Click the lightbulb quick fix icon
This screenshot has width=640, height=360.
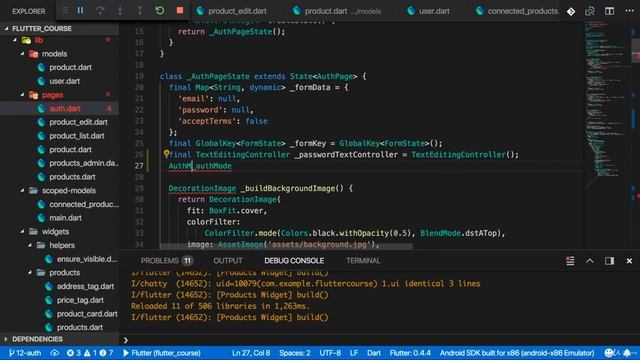[166, 154]
